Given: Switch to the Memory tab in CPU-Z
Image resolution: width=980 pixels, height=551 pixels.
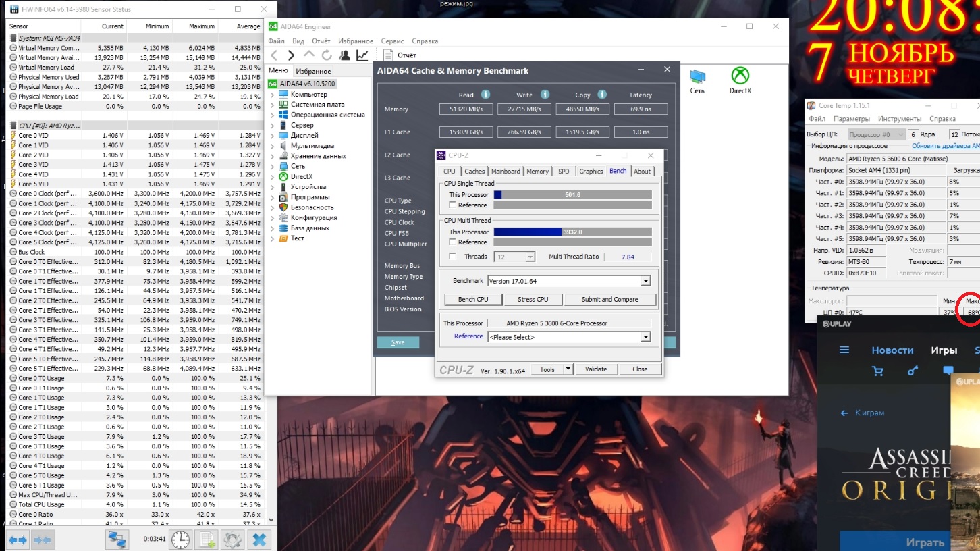Looking at the screenshot, I should coord(537,172).
